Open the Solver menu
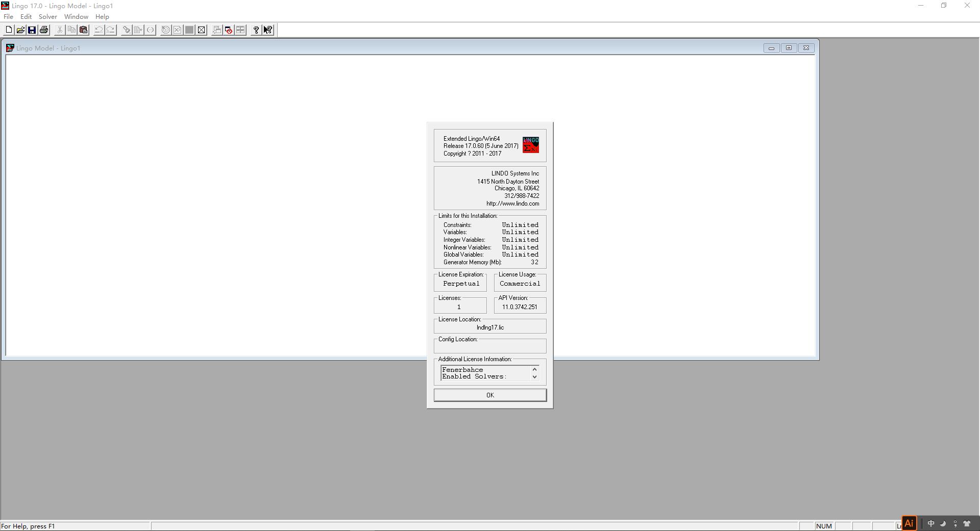This screenshot has height=531, width=980. pyautogui.click(x=48, y=16)
